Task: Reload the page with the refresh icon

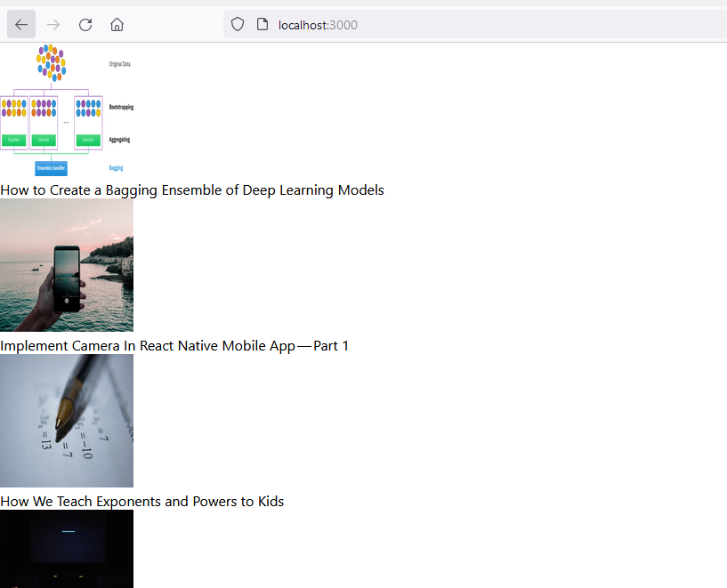Action: (85, 25)
